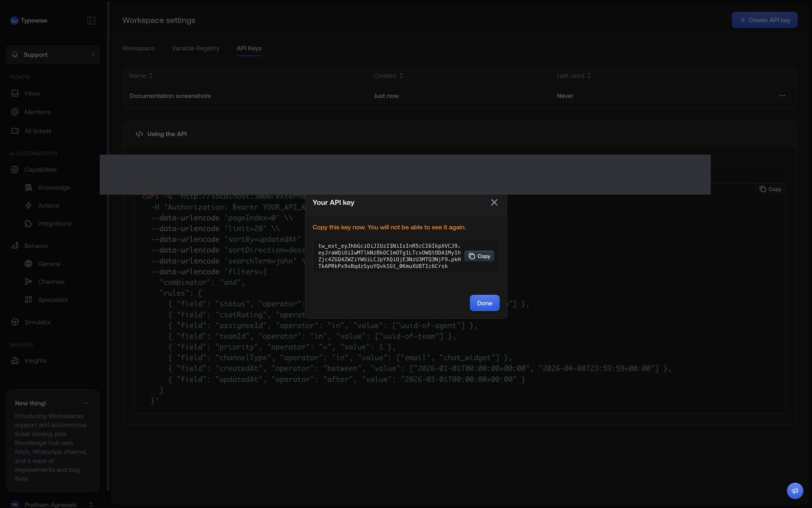Screen dimensions: 812x508
Task: Click the copy-key warning message
Action: (389, 228)
